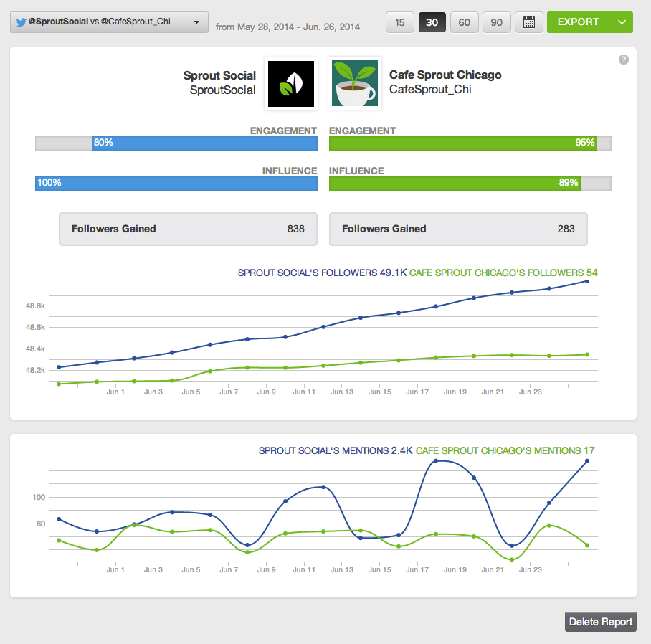This screenshot has height=644, width=651.
Task: Select the 90-day range
Action: (497, 22)
